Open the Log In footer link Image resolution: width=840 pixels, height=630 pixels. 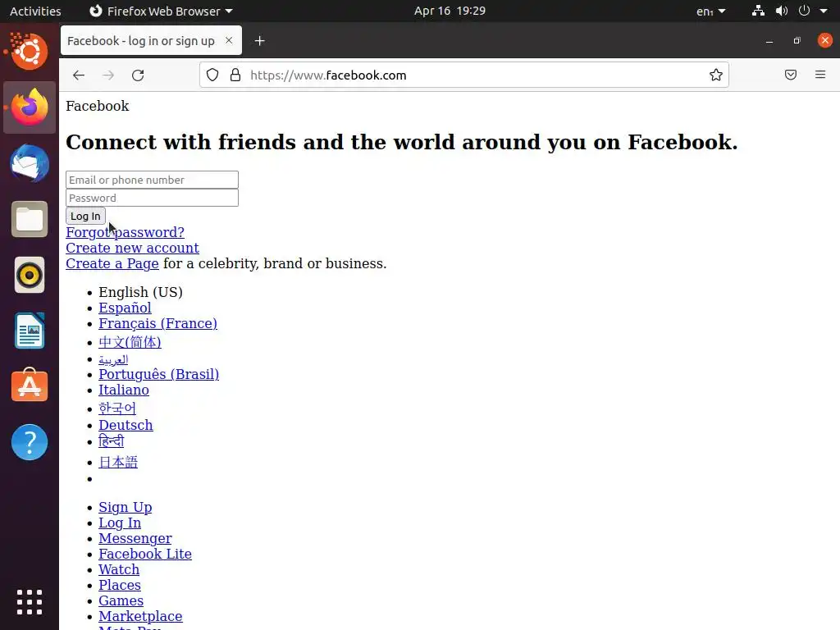pyautogui.click(x=120, y=523)
